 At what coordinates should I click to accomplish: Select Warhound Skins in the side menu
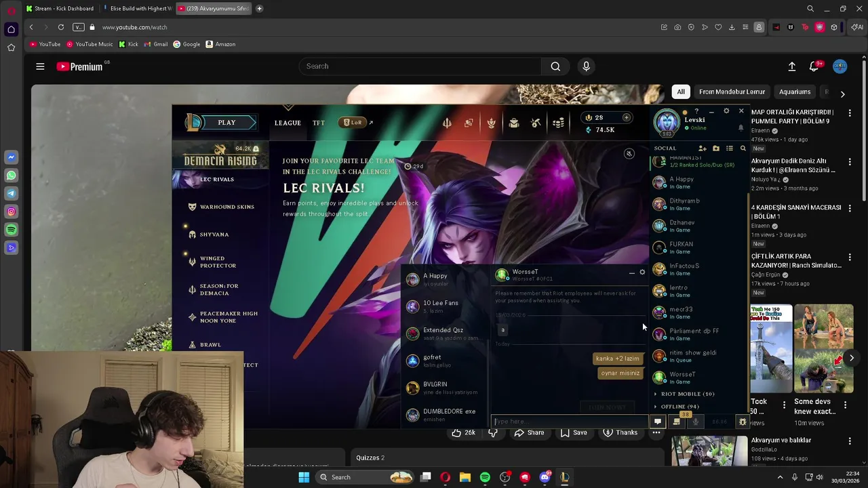coord(227,207)
